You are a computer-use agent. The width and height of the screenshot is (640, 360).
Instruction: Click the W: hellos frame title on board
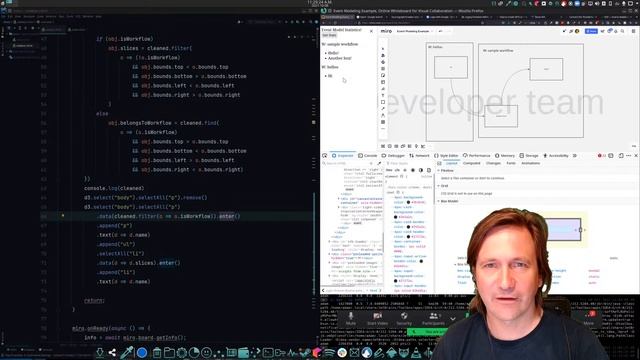point(435,47)
